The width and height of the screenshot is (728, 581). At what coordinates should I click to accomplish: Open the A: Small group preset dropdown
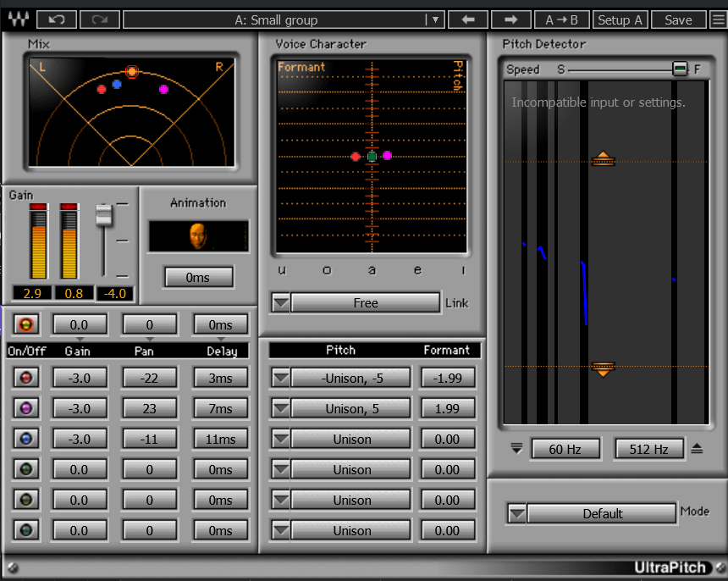[435, 20]
